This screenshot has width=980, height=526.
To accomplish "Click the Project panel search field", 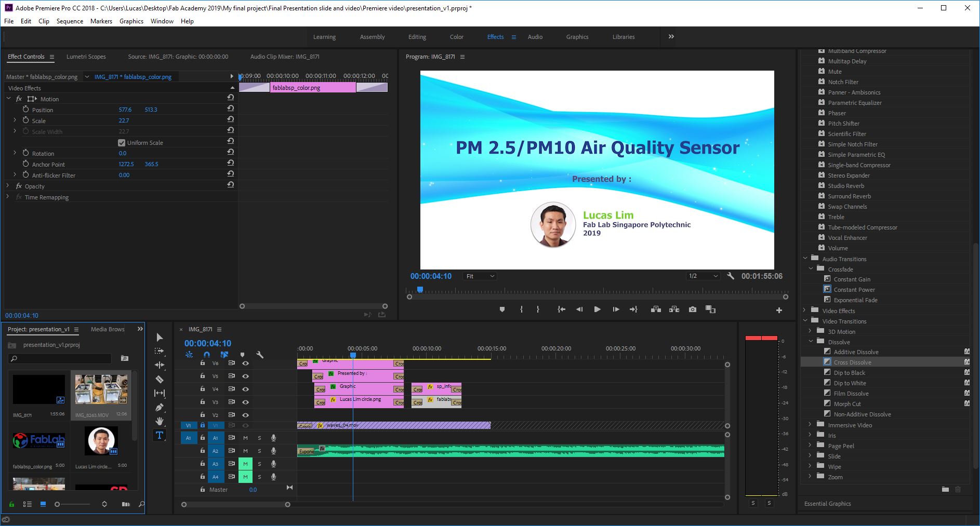I will tap(60, 358).
